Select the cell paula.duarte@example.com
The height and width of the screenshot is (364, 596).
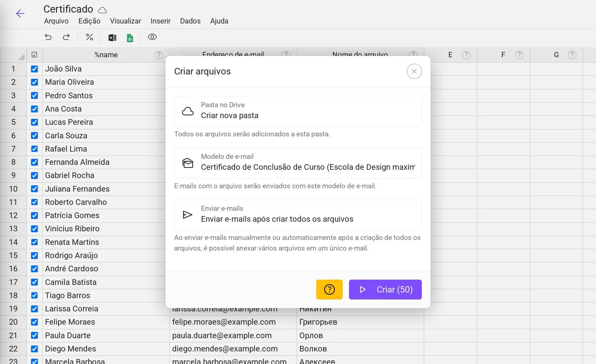(x=233, y=336)
